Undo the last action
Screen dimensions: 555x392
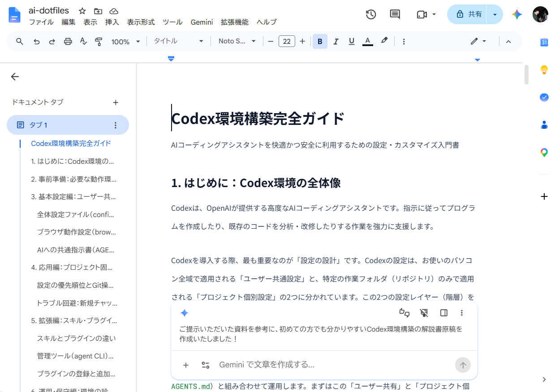(x=37, y=41)
